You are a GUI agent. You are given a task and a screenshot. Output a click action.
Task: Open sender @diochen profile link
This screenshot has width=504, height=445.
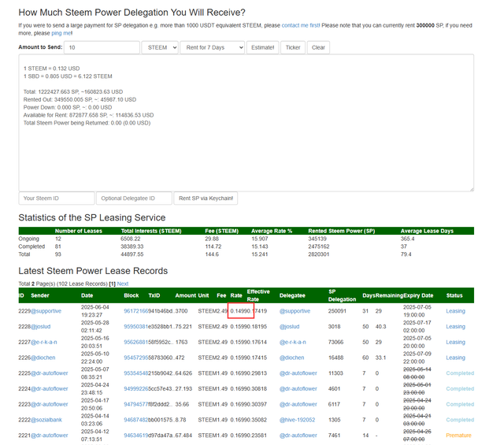click(43, 358)
